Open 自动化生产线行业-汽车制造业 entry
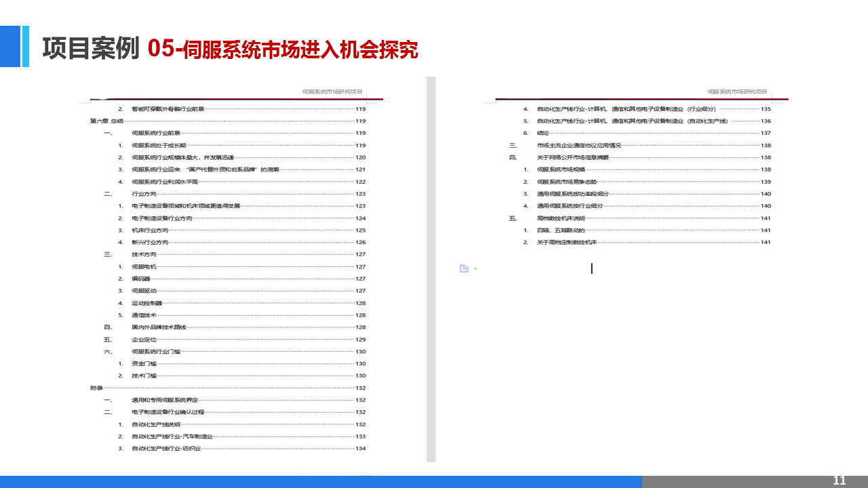This screenshot has width=868, height=488. coord(172,436)
